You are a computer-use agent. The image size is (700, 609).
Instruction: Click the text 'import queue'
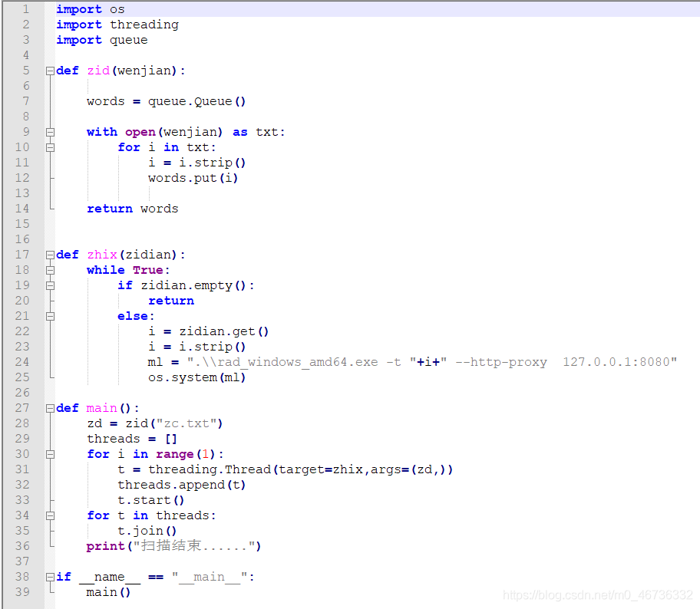click(x=102, y=40)
